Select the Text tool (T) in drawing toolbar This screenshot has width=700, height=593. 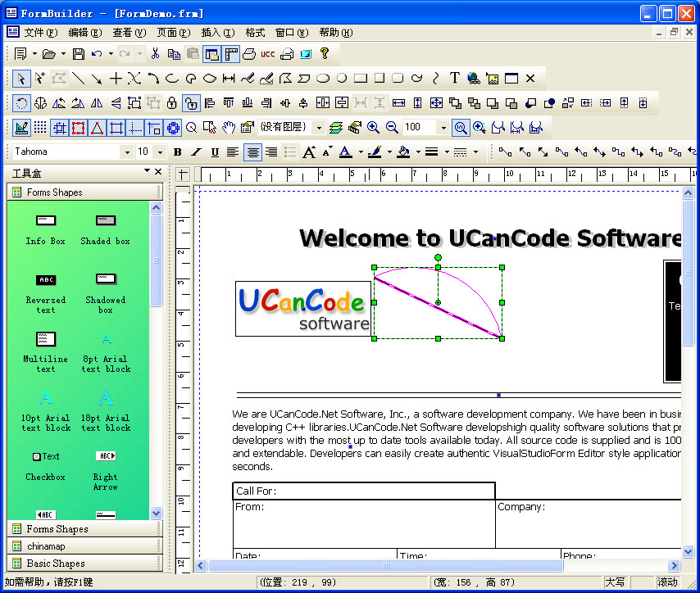pyautogui.click(x=455, y=79)
